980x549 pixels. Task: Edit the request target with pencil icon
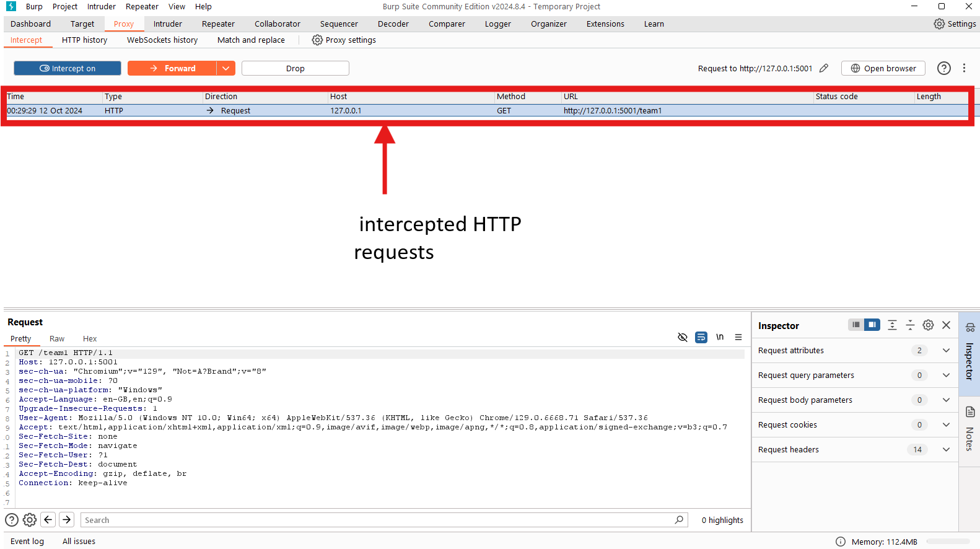click(x=824, y=68)
